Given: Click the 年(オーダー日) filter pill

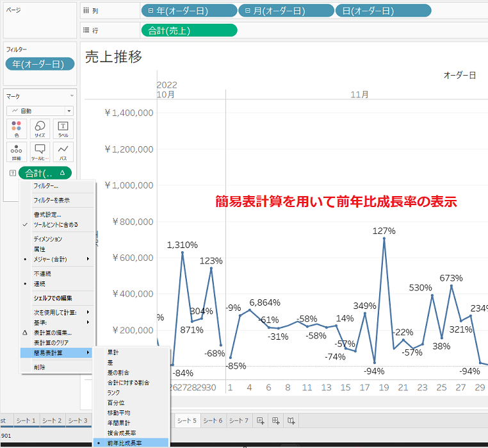Looking at the screenshot, I should [40, 64].
